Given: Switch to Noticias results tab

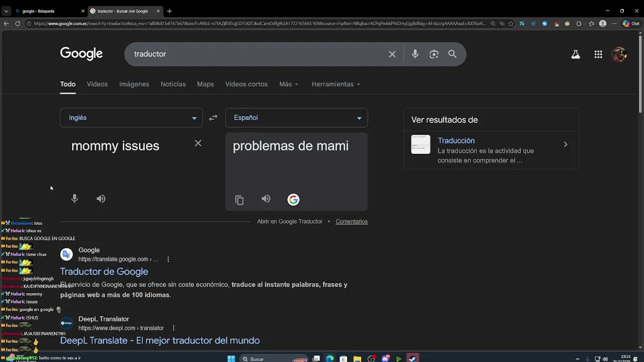Looking at the screenshot, I should [x=173, y=84].
